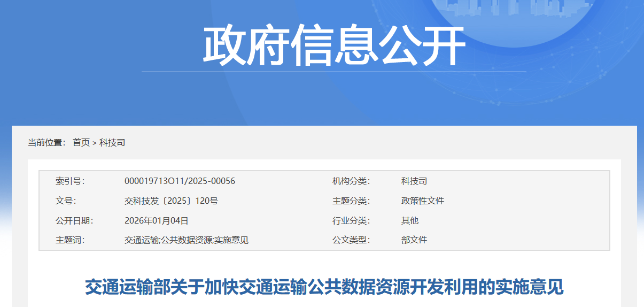
Task: Select the index number 000019713O11/2025-00056
Action: [180, 181]
